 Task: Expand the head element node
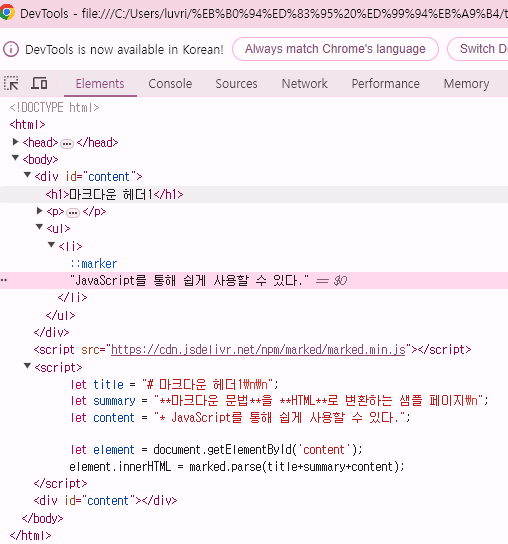15,142
